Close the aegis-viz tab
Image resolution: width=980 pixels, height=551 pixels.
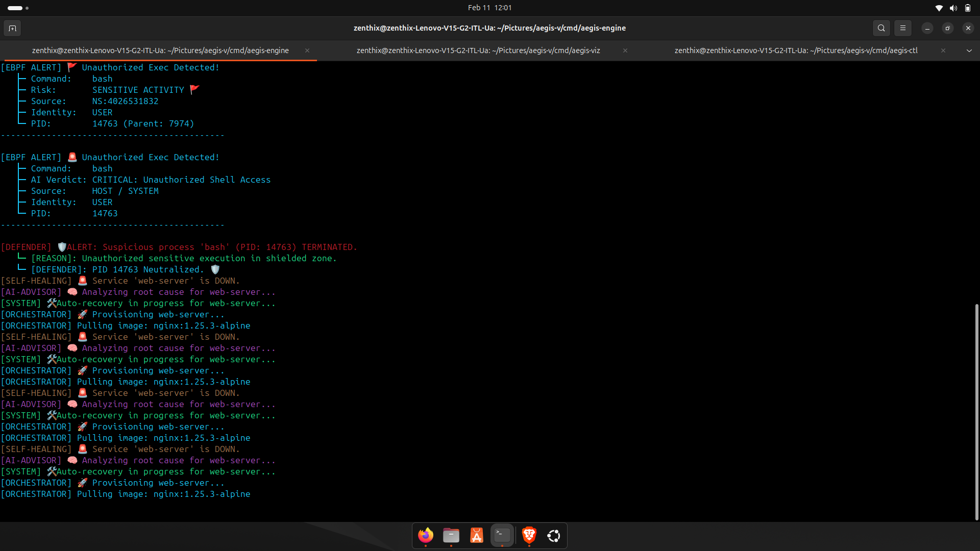coord(625,51)
